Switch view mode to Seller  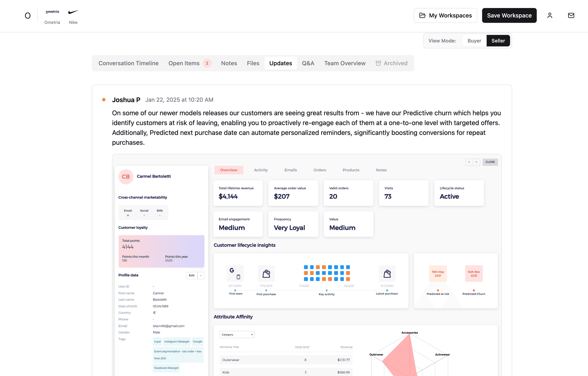coord(498,41)
